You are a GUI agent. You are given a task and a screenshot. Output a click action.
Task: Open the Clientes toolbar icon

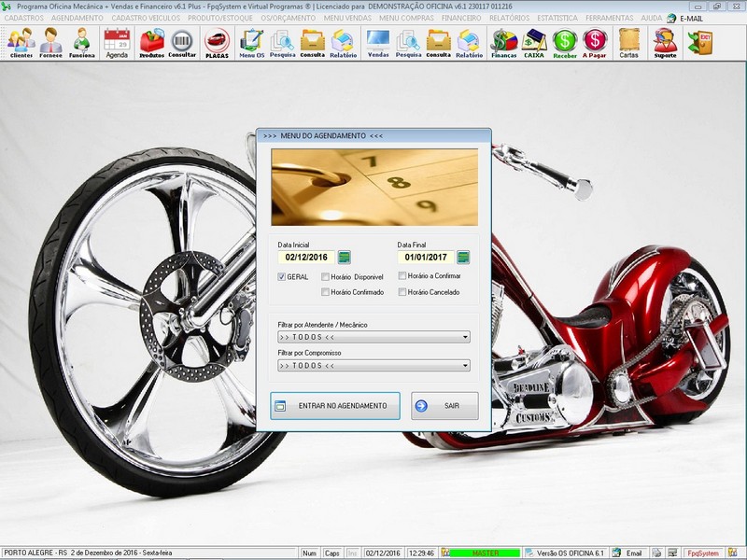(21, 42)
